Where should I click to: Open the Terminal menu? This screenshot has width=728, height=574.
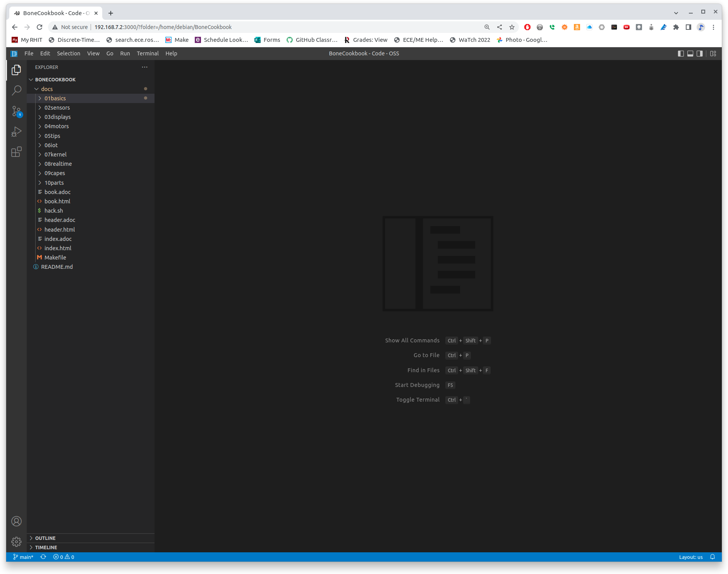tap(148, 53)
